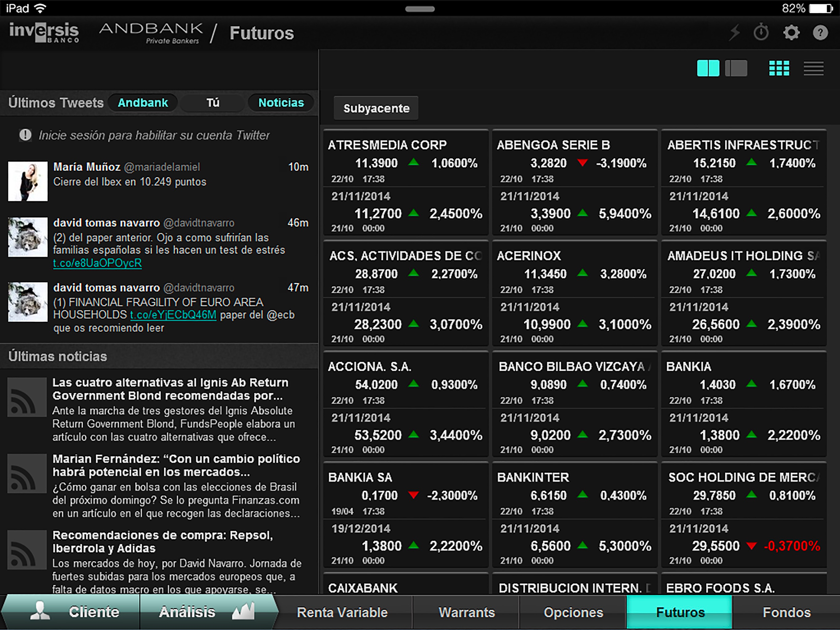Toggle the Tú tweets filter
This screenshot has height=630, width=840.
213,103
